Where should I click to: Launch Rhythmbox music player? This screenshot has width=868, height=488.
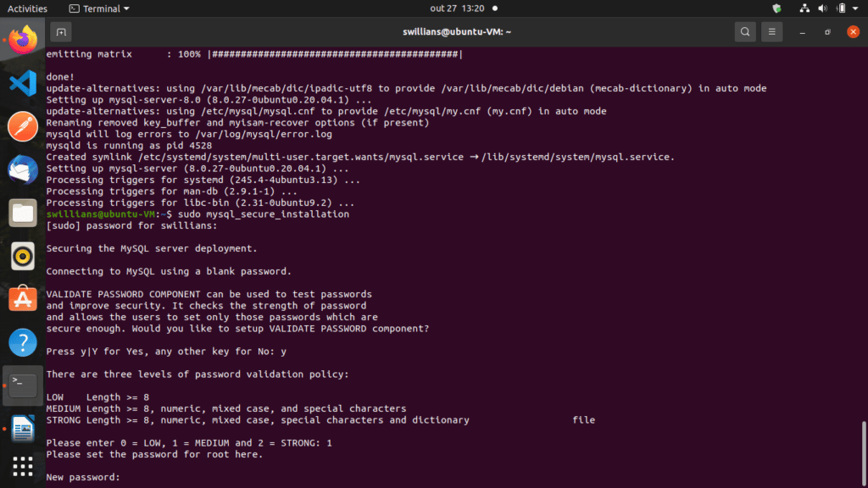(x=23, y=256)
